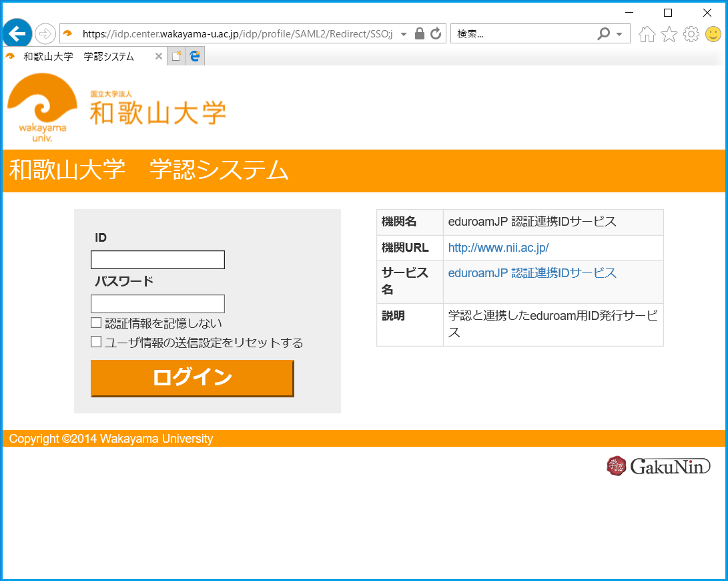Click the Refresh page icon

pyautogui.click(x=436, y=33)
